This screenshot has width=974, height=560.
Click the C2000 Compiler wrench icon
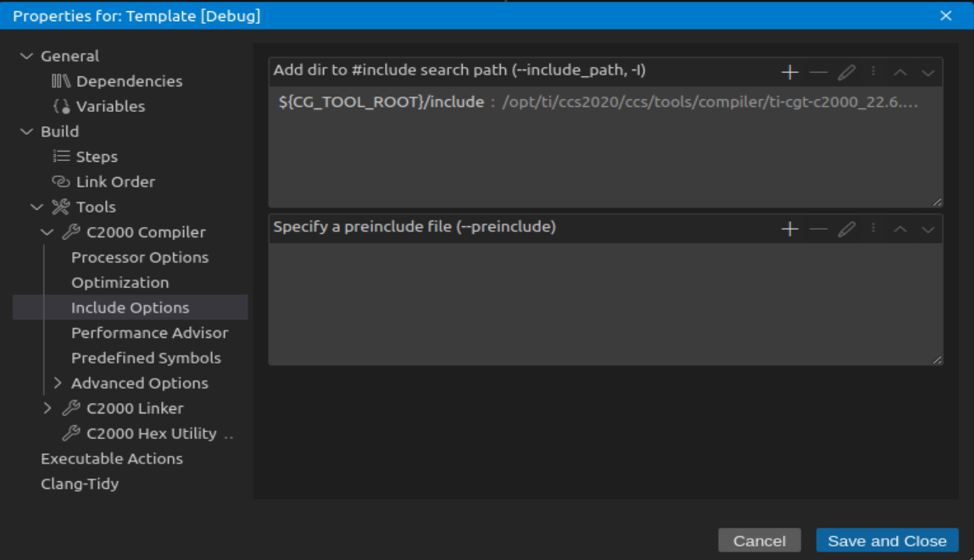pyautogui.click(x=71, y=231)
